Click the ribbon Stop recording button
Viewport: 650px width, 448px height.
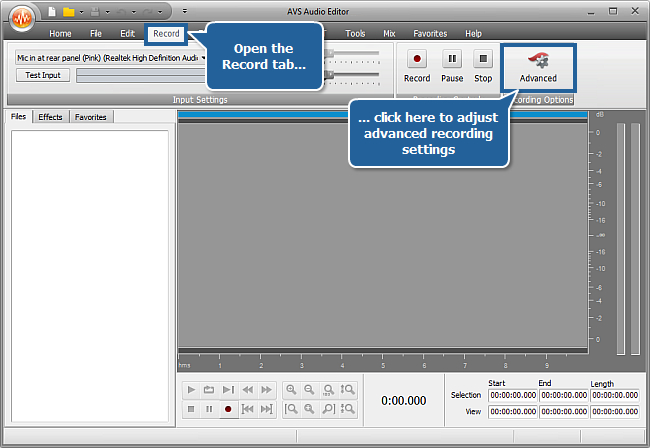(x=483, y=66)
